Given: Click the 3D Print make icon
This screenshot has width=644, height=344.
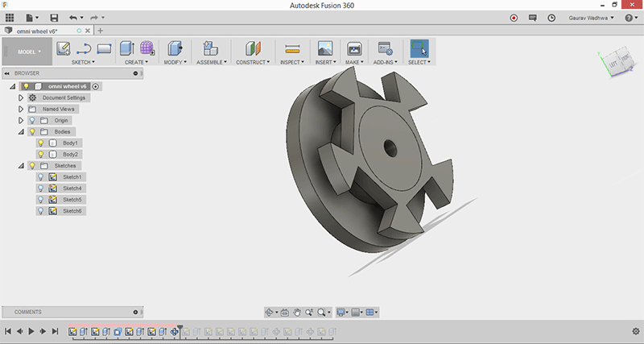Looking at the screenshot, I should (x=353, y=48).
